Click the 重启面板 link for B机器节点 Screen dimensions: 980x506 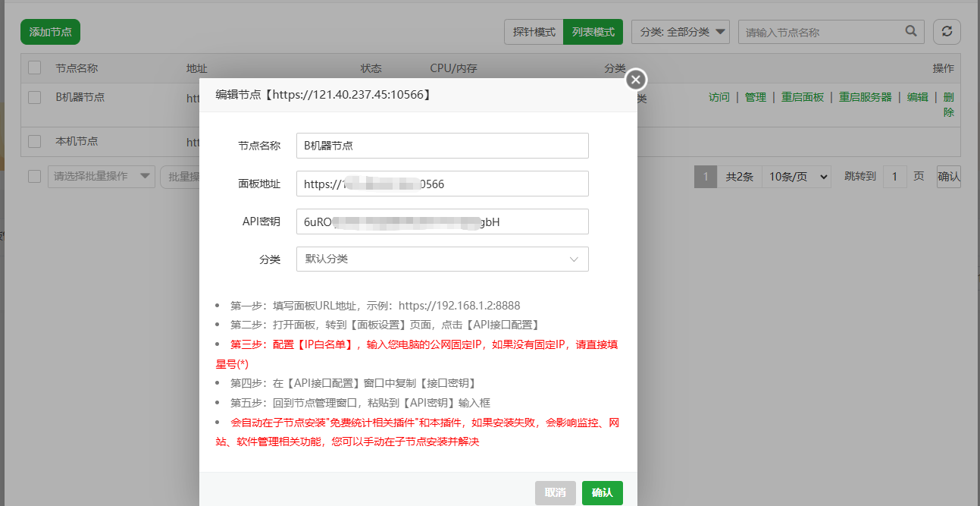[x=802, y=97]
